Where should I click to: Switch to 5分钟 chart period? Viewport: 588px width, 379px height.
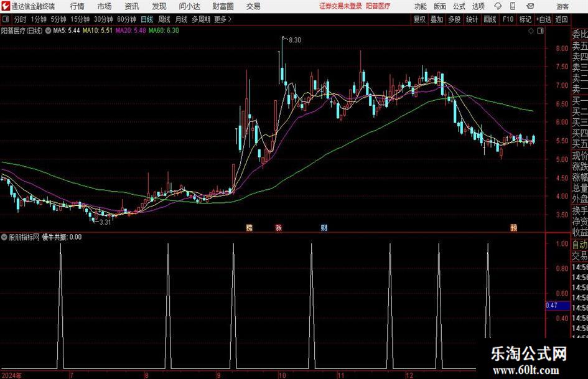pyautogui.click(x=58, y=19)
